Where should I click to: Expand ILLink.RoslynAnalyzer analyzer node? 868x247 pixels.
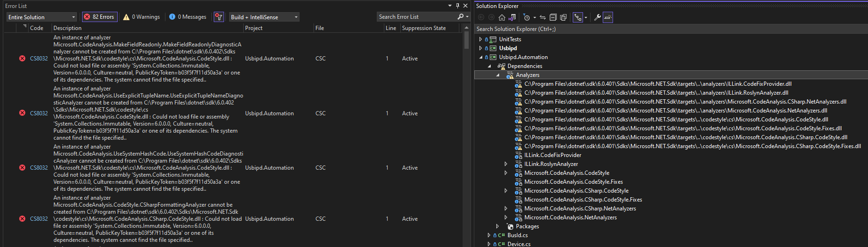(506, 164)
